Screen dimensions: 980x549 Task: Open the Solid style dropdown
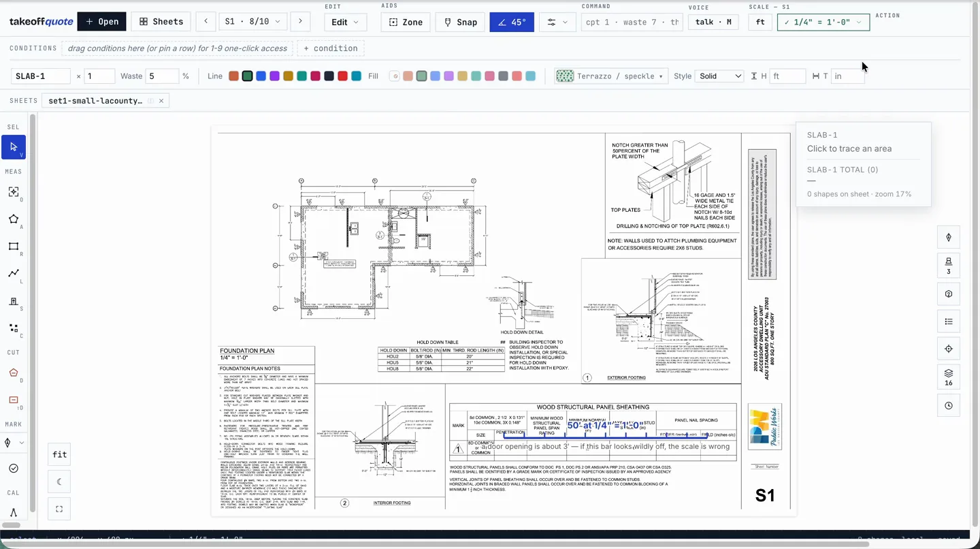pos(718,76)
